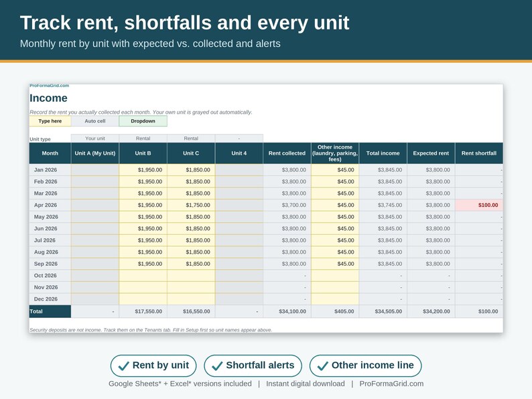The width and height of the screenshot is (532, 399).
Task: Click the Unit A (My Unit) column header
Action: click(95, 153)
